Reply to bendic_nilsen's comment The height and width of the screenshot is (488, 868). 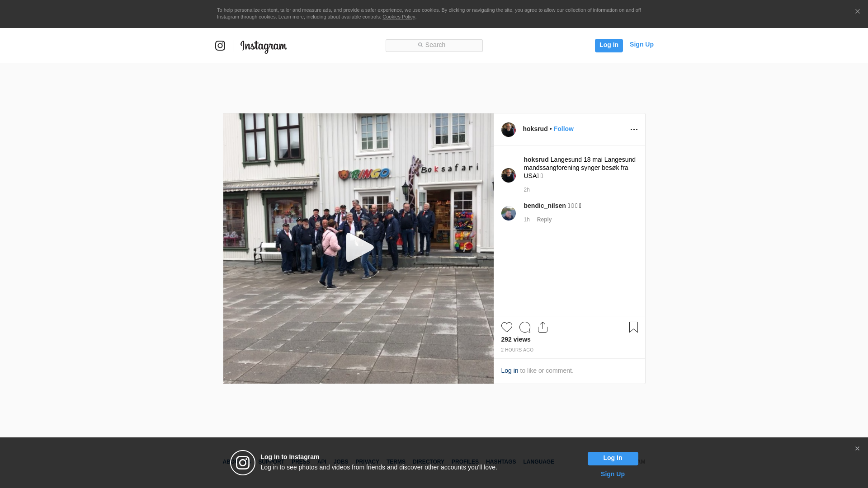click(544, 220)
